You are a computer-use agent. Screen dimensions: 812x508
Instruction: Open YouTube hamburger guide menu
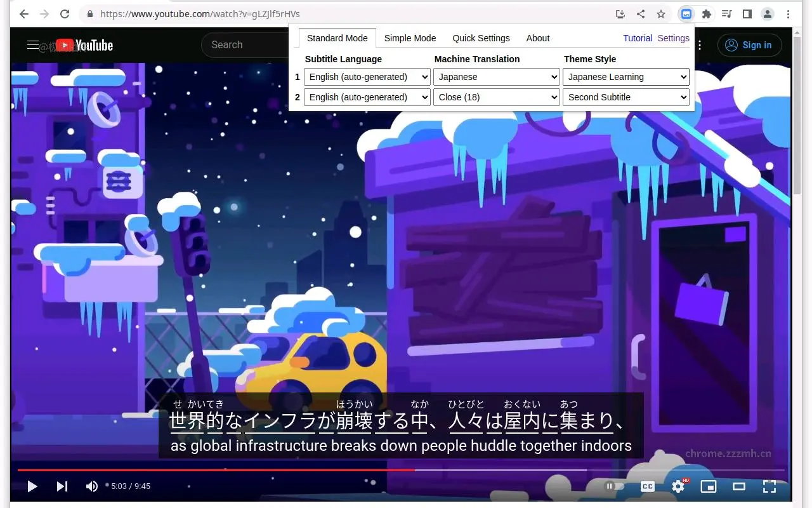click(33, 45)
